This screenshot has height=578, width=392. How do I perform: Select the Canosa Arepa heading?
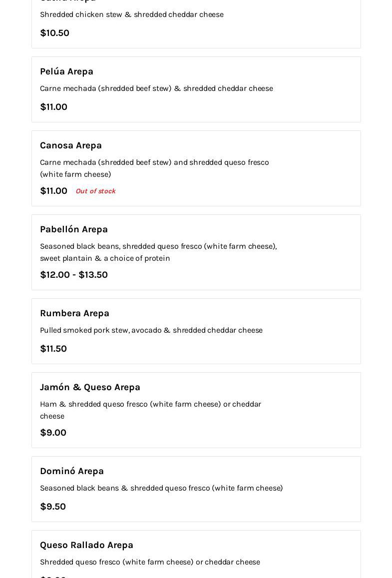[x=70, y=145]
